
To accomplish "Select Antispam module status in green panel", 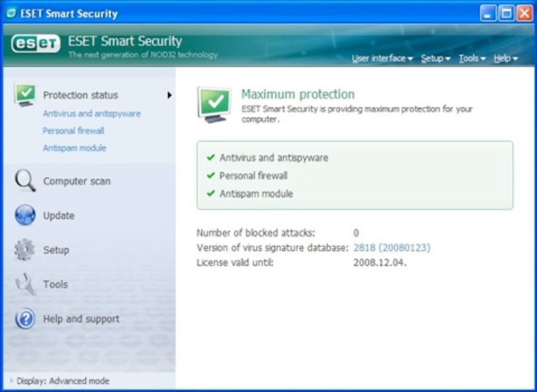I will pyautogui.click(x=256, y=193).
